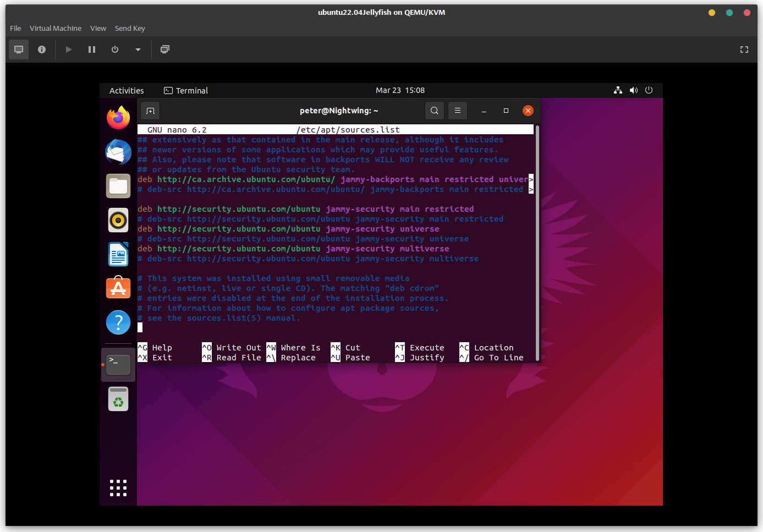763x532 pixels.
Task: Click the new terminal tab button
Action: click(x=150, y=111)
